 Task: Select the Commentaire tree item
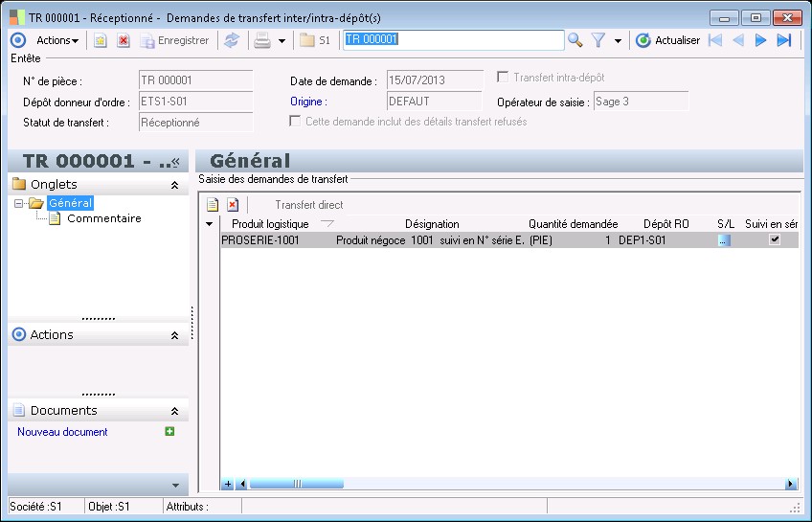pos(104,218)
